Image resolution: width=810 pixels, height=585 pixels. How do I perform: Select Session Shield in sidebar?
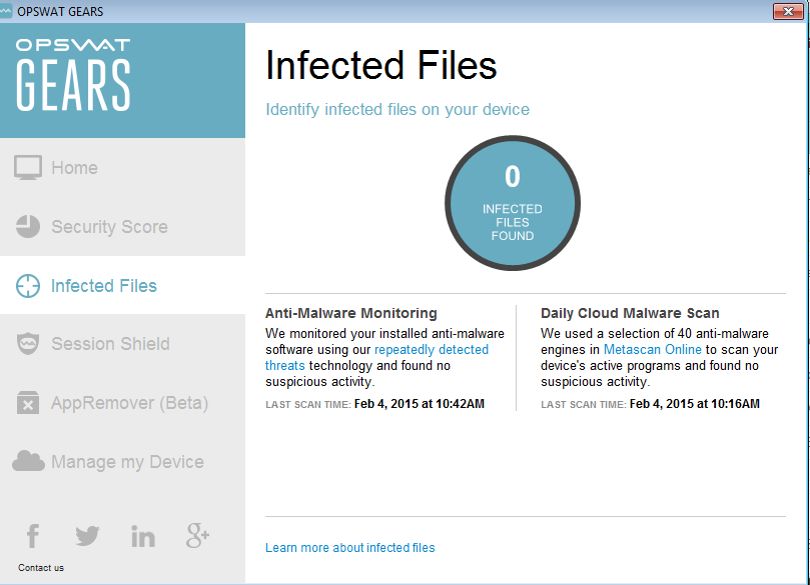pos(111,344)
